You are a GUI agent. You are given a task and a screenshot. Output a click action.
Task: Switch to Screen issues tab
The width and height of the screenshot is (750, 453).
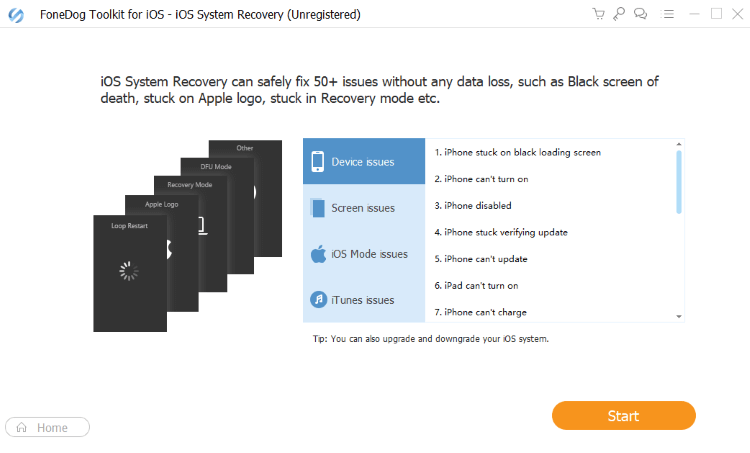click(364, 208)
